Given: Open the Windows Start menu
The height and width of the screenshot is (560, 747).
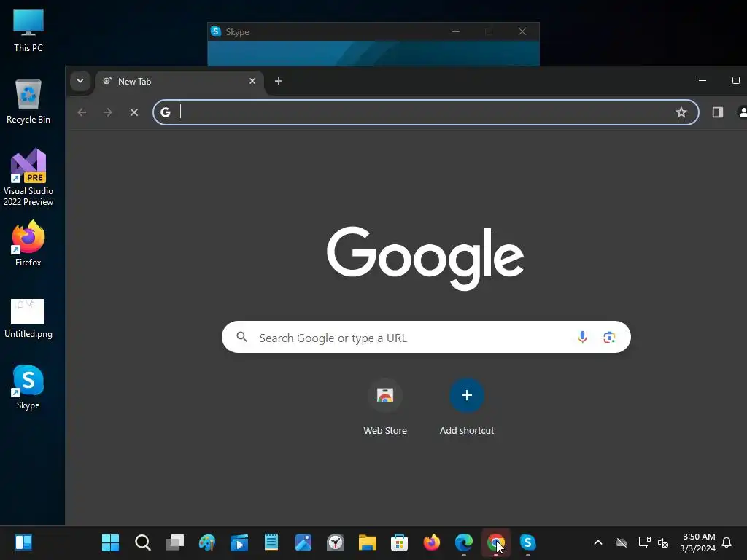Looking at the screenshot, I should [111, 542].
